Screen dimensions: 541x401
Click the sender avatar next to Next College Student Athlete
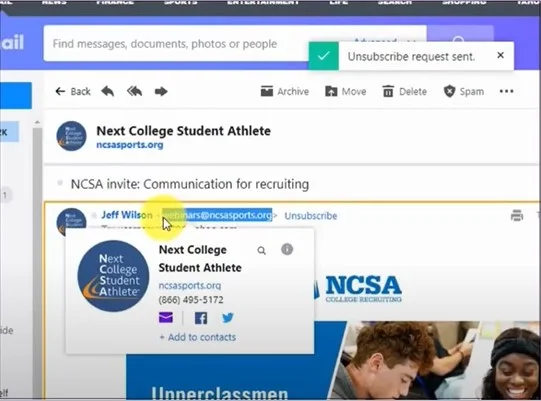[x=71, y=136]
